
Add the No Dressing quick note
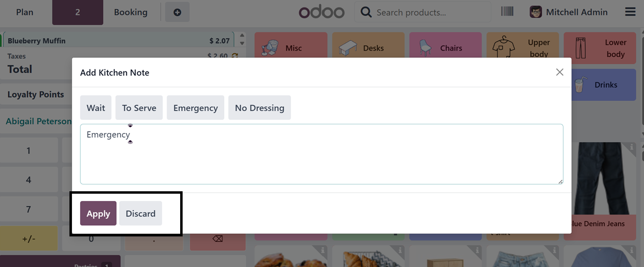click(259, 108)
